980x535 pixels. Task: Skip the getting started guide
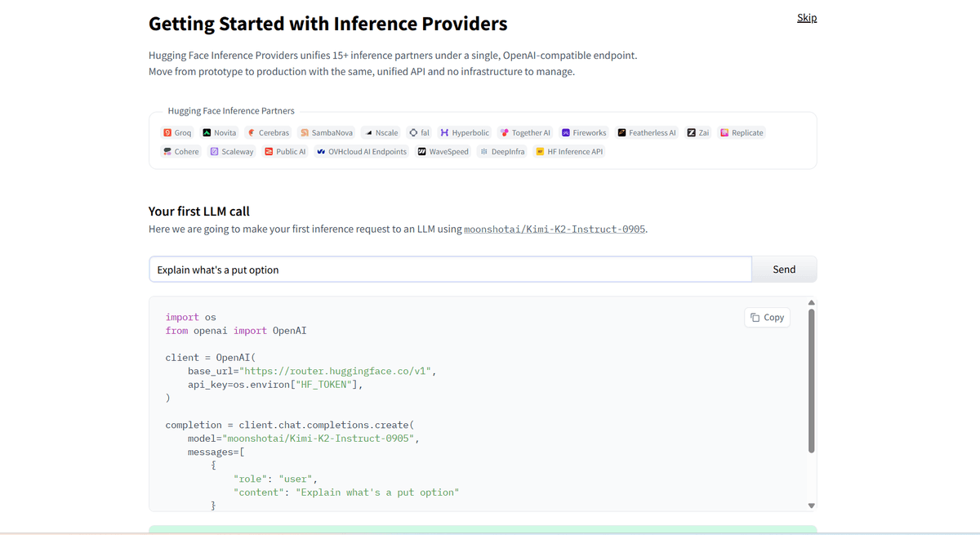click(x=807, y=17)
